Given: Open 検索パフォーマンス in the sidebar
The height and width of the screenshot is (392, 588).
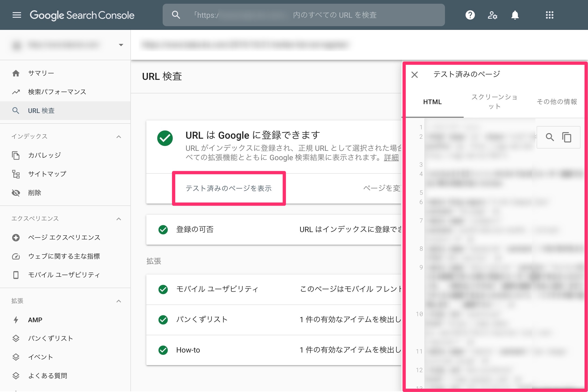Looking at the screenshot, I should click(x=65, y=92).
